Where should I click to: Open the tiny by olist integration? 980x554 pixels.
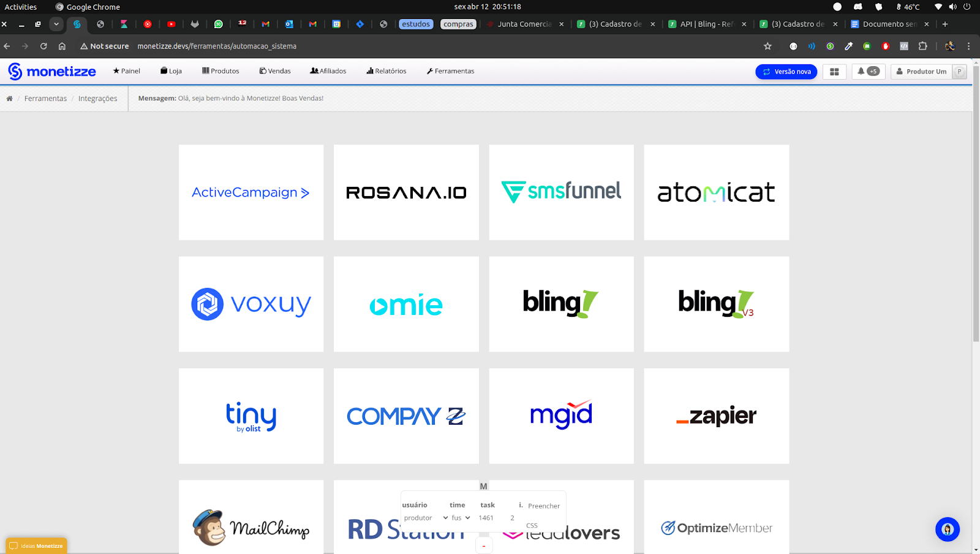(251, 416)
